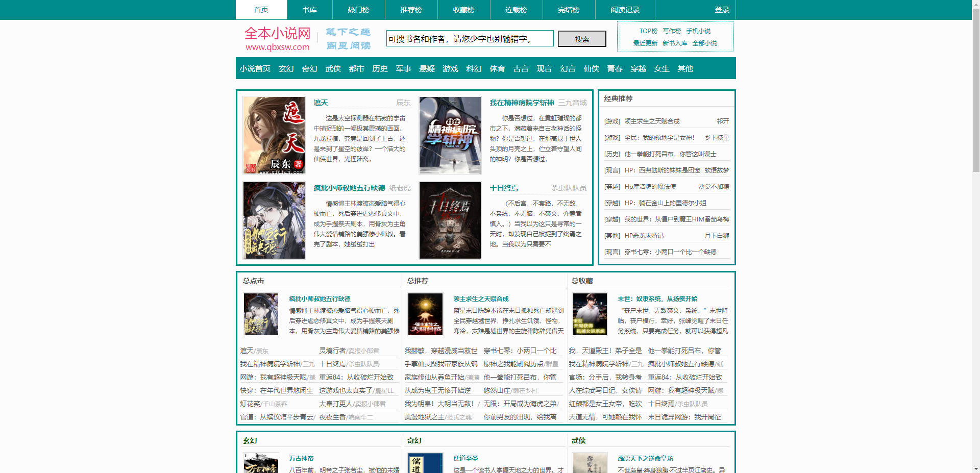Select the 玄幻 category in navigation

pyautogui.click(x=286, y=69)
